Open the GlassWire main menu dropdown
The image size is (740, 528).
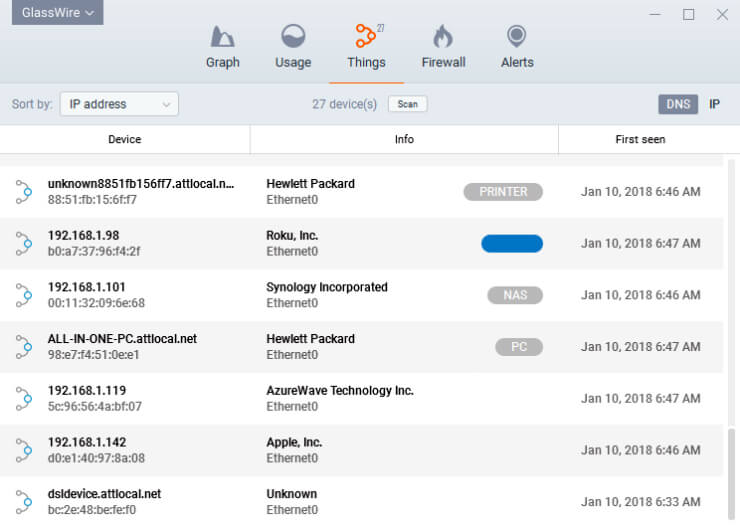(58, 12)
